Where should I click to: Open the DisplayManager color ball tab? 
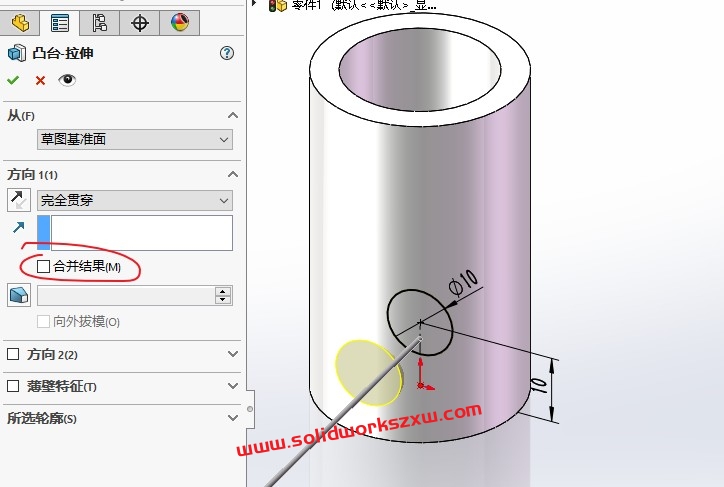click(x=180, y=23)
